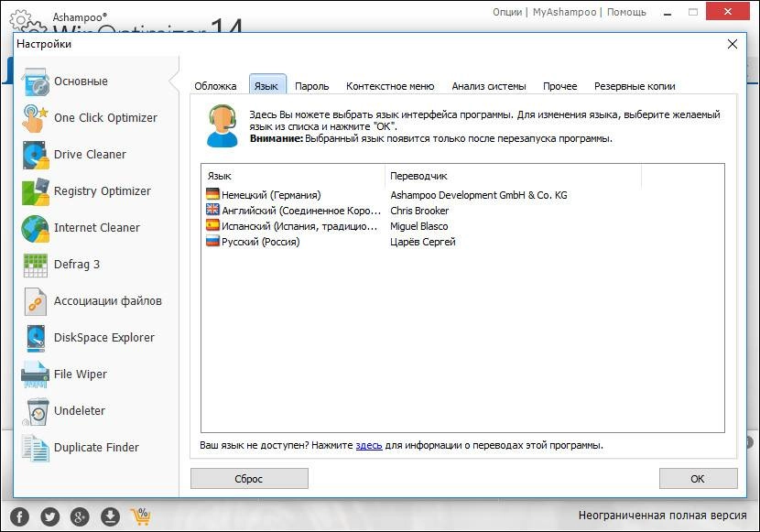Image resolution: width=760 pixels, height=532 pixels.
Task: Choose the Registry Optimizer icon
Action: [x=36, y=191]
